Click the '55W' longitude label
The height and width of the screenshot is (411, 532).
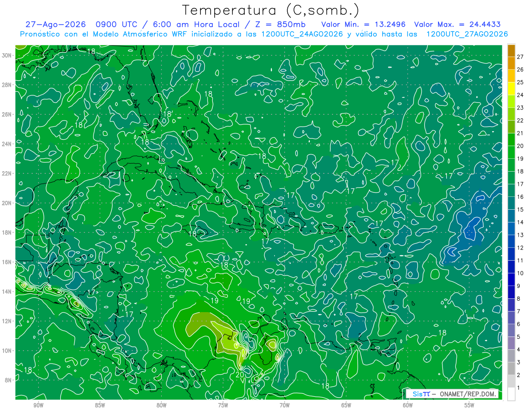(469, 405)
